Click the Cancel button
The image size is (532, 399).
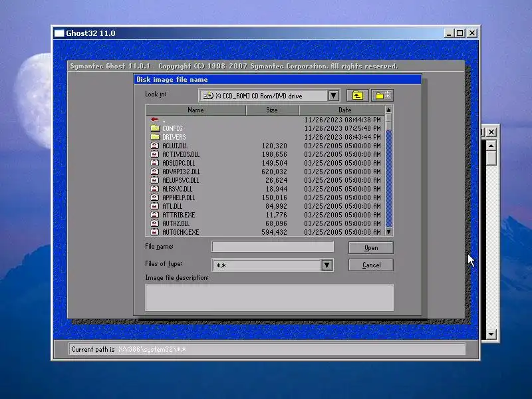371,265
